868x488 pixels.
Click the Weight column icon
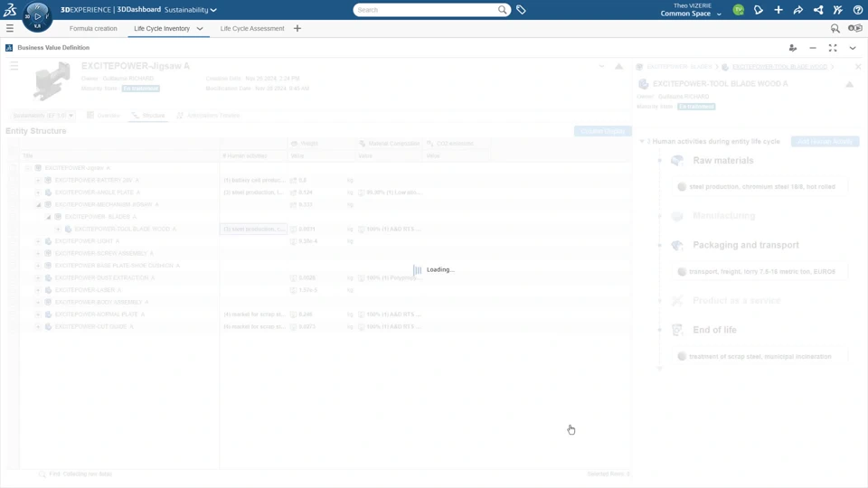tap(295, 144)
